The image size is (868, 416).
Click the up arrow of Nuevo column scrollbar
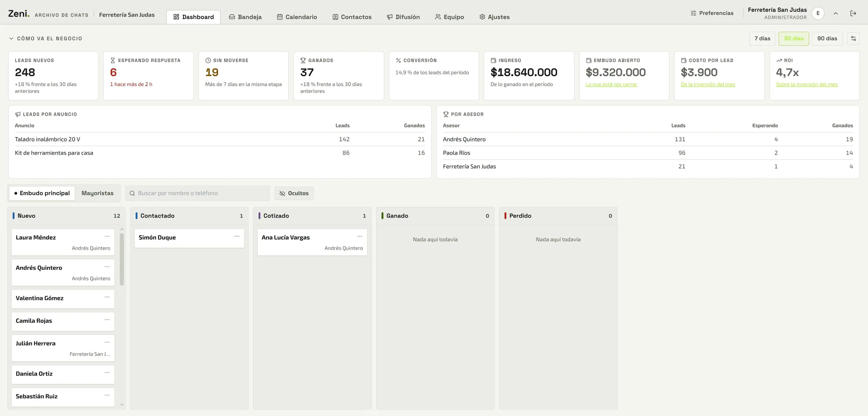(122, 229)
